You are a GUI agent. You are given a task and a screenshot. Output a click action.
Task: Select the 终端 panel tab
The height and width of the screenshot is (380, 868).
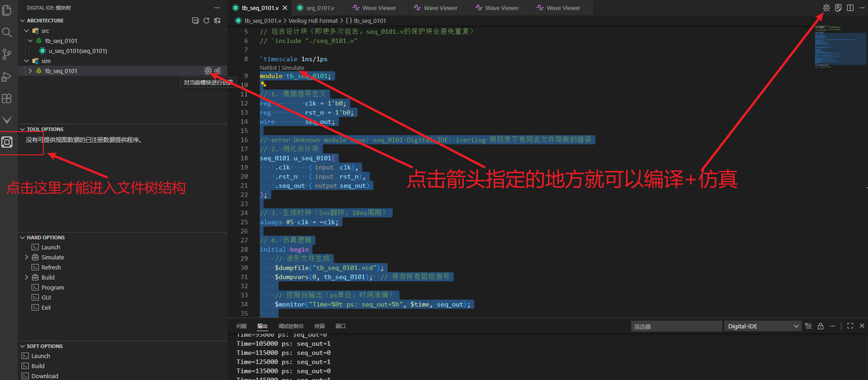(x=319, y=326)
